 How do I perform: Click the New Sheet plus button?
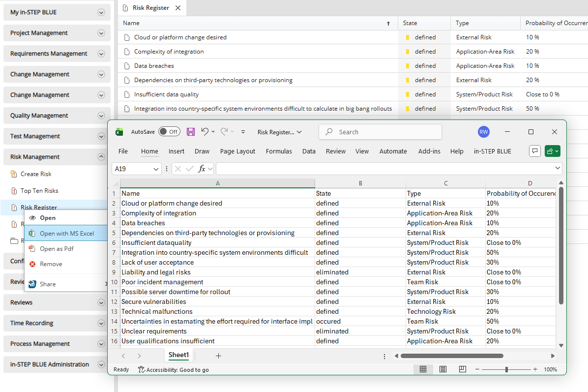point(218,355)
